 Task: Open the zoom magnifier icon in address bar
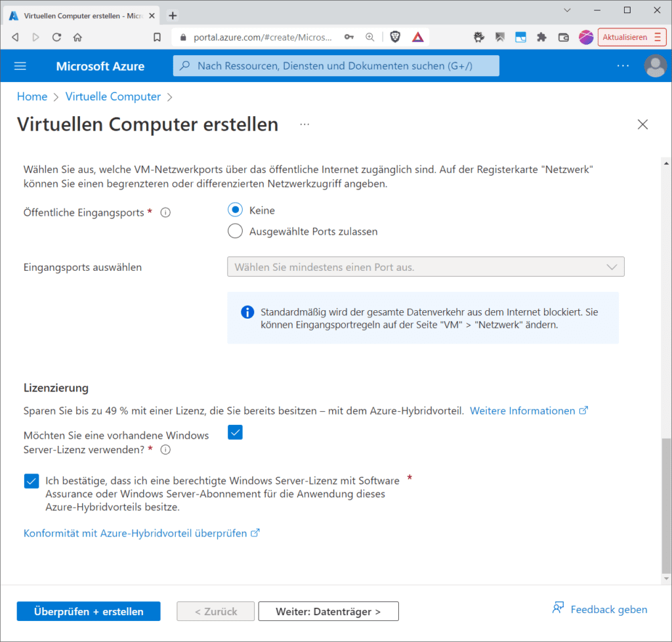[x=370, y=37]
